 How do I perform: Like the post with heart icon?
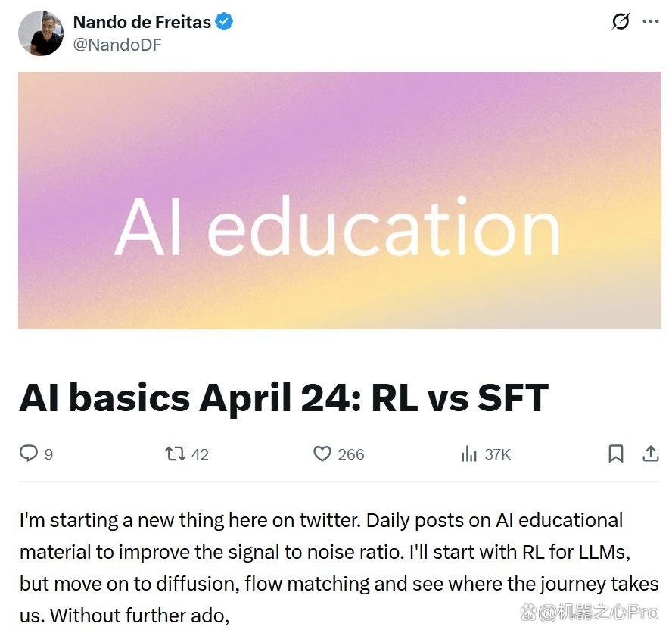(x=322, y=454)
